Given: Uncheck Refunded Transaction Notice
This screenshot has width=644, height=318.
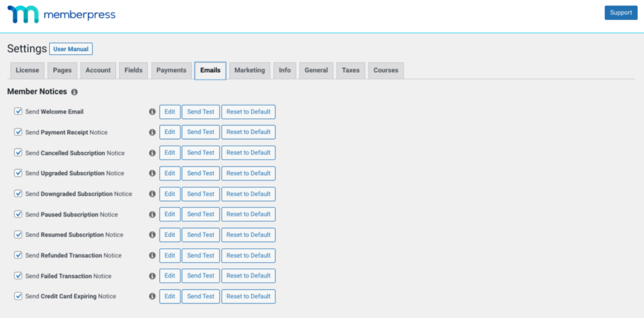Looking at the screenshot, I should (18, 255).
